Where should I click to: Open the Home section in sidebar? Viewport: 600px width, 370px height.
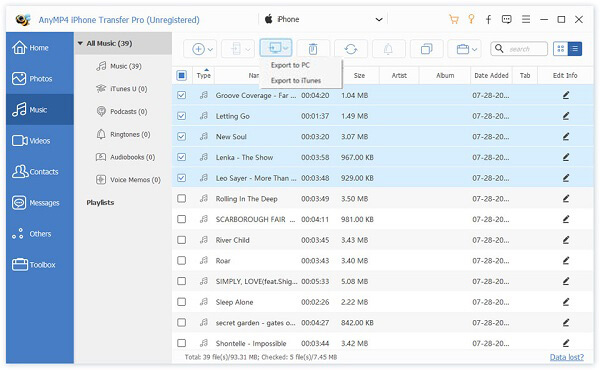click(x=39, y=48)
